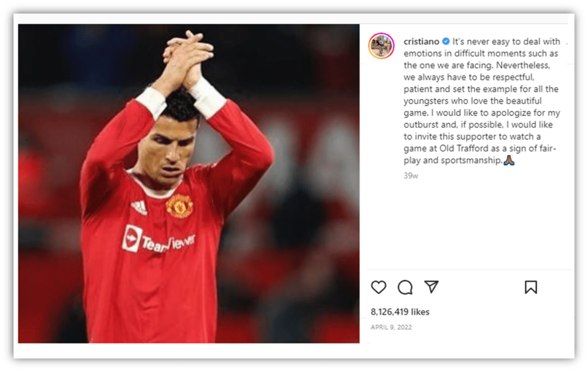Open comments via the speech bubble icon
The height and width of the screenshot is (372, 588).
405,287
